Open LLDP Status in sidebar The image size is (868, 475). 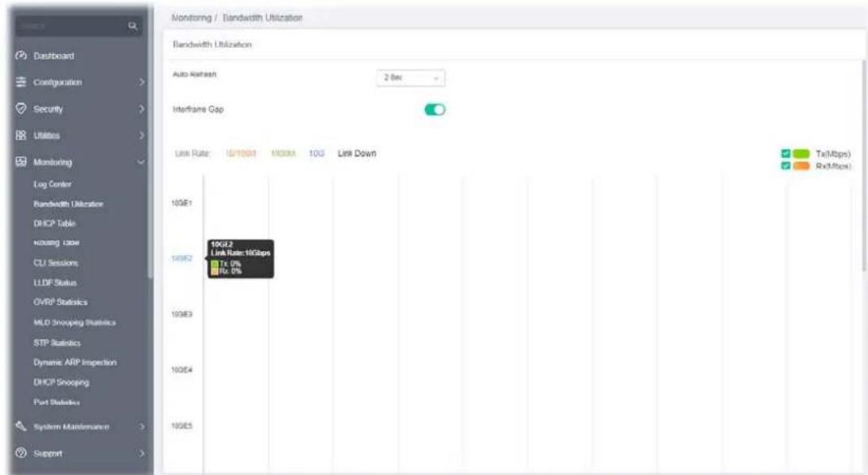(55, 283)
